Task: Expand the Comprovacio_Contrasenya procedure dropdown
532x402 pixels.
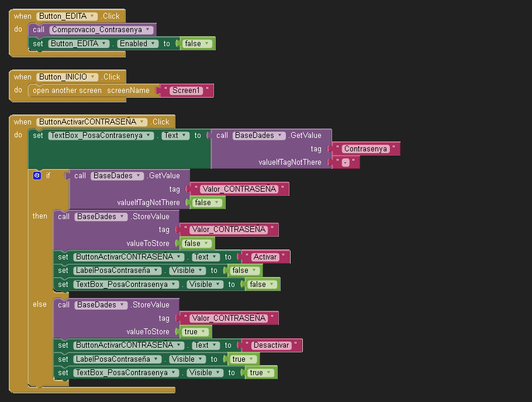Action: click(147, 30)
